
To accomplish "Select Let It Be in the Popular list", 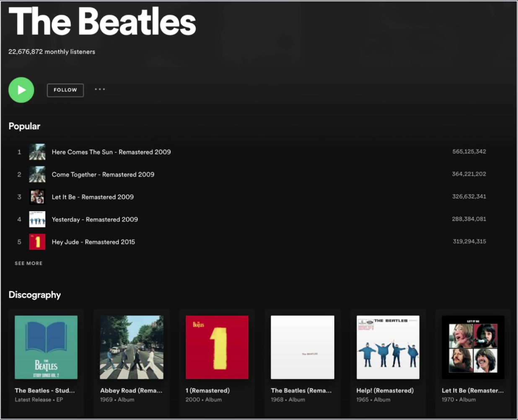I will pos(93,197).
